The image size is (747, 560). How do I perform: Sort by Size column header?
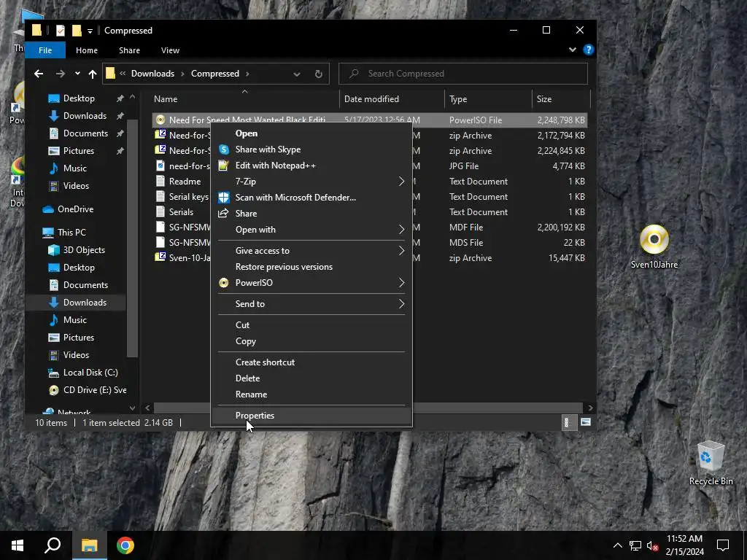(x=561, y=99)
